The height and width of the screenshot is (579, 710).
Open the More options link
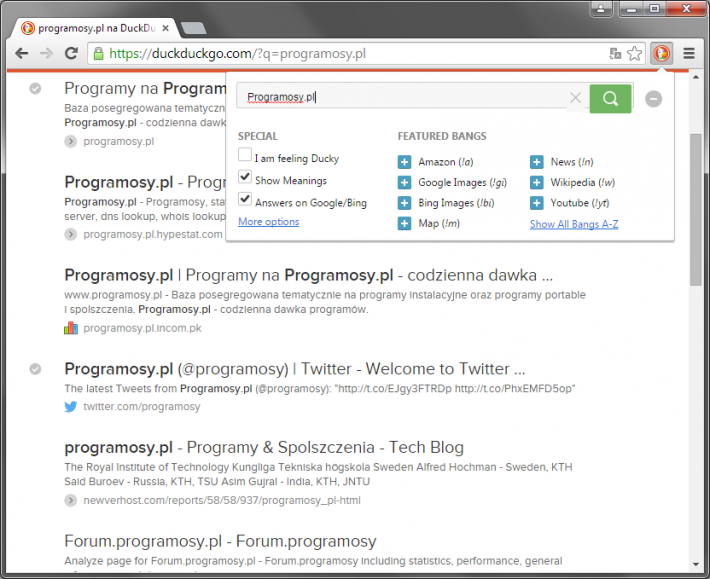269,222
